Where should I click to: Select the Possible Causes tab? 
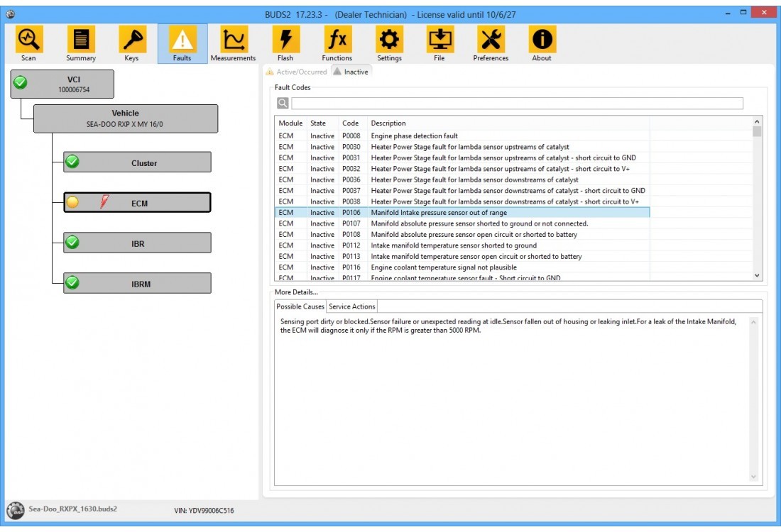(x=300, y=306)
